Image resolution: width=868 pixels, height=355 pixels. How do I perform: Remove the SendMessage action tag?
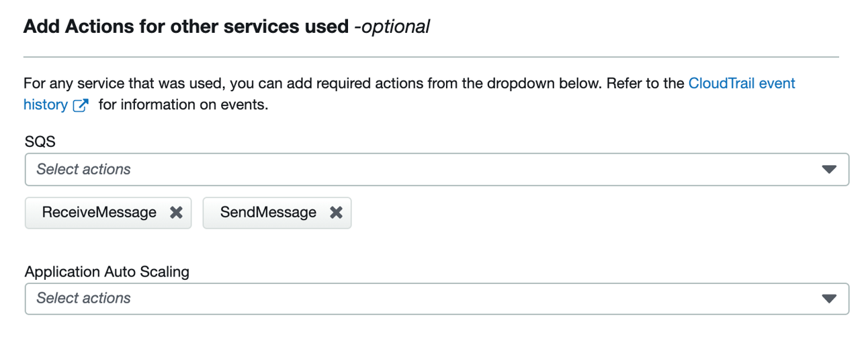pyautogui.click(x=336, y=213)
